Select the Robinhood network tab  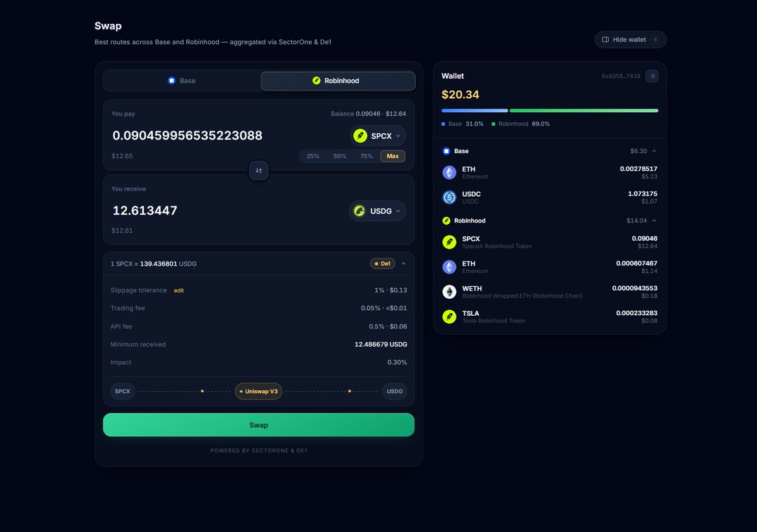click(338, 81)
